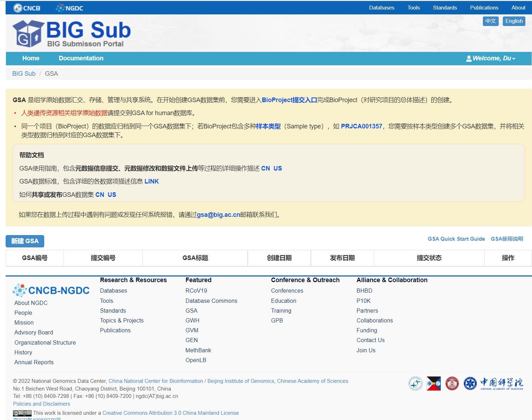Screen dimensions: 532x420
Task: Open Creative Commons Attribution 3.0 license link
Action: [171, 413]
